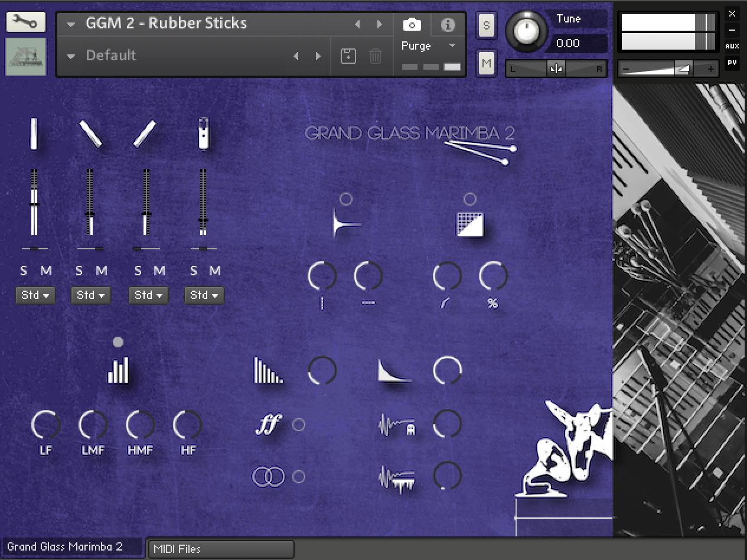747x560 pixels.
Task: Switch to the MIDI Files tab
Action: click(221, 549)
